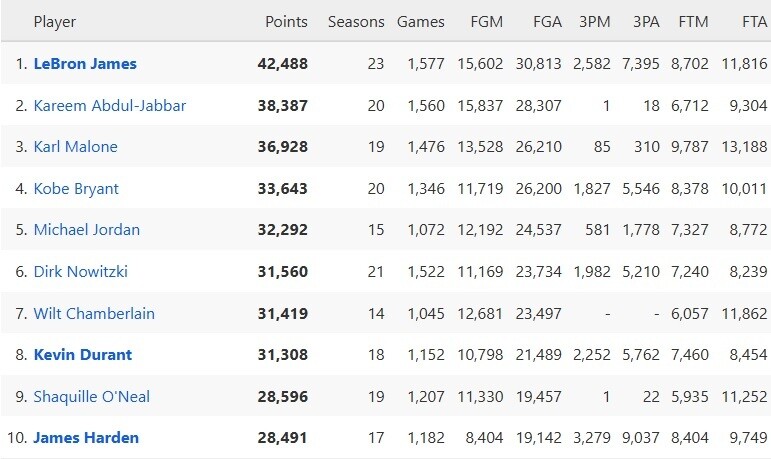Click Dirk Nowitzki name link
This screenshot has width=771, height=459.
[81, 272]
